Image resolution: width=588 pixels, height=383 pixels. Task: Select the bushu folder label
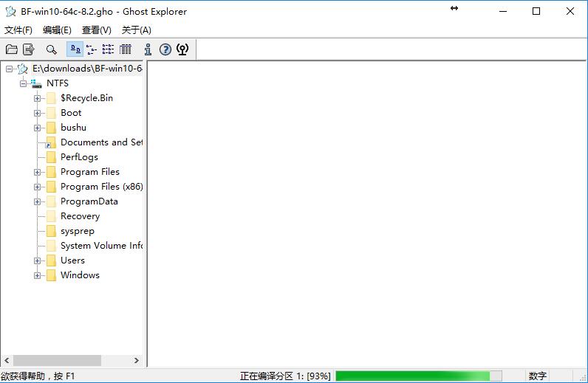point(73,128)
